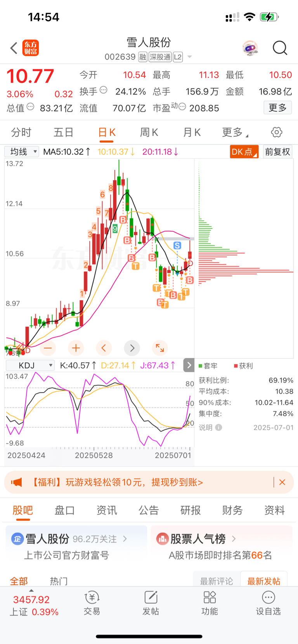298x644 pixels.
Task: Open the 功能 functions grid icon
Action: click(210, 603)
